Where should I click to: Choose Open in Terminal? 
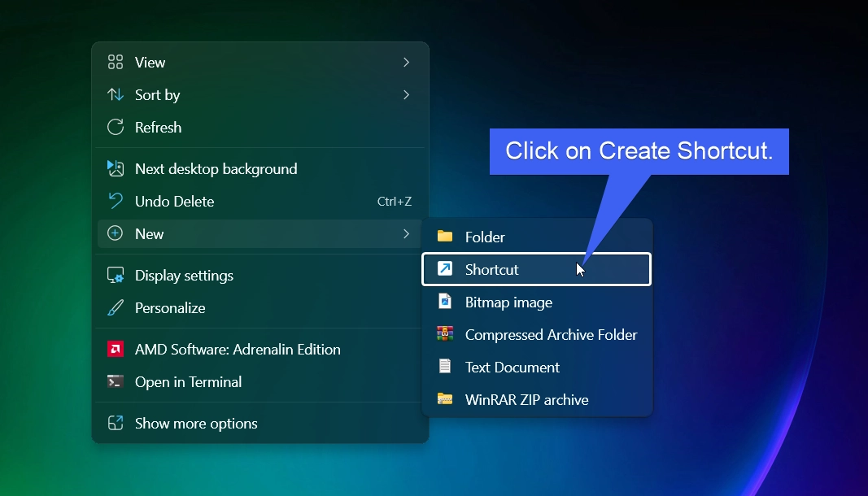pyautogui.click(x=260, y=382)
